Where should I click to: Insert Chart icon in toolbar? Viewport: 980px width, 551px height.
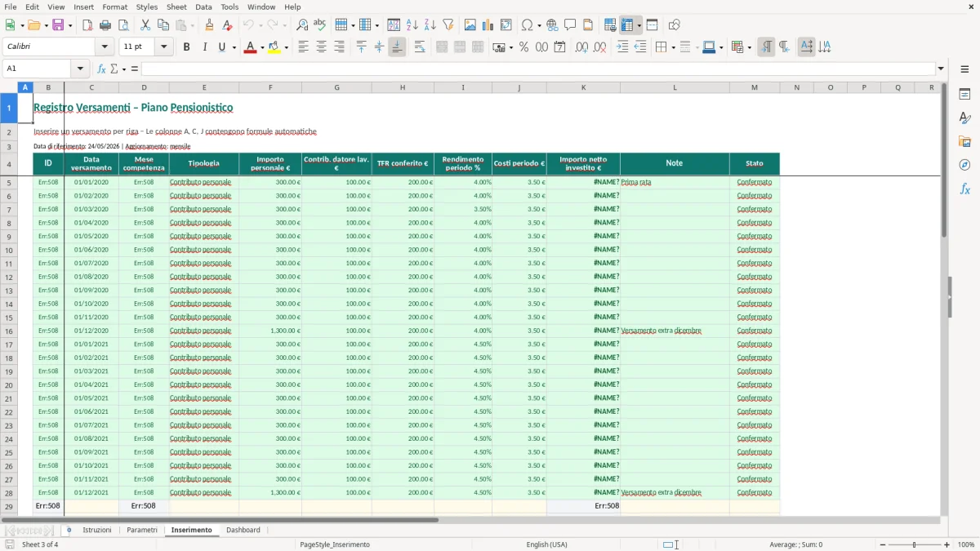[488, 25]
